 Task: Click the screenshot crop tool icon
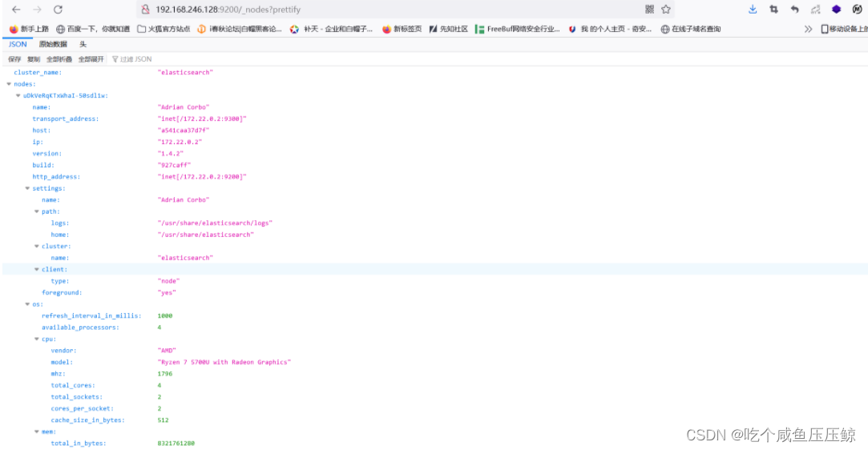tap(773, 10)
